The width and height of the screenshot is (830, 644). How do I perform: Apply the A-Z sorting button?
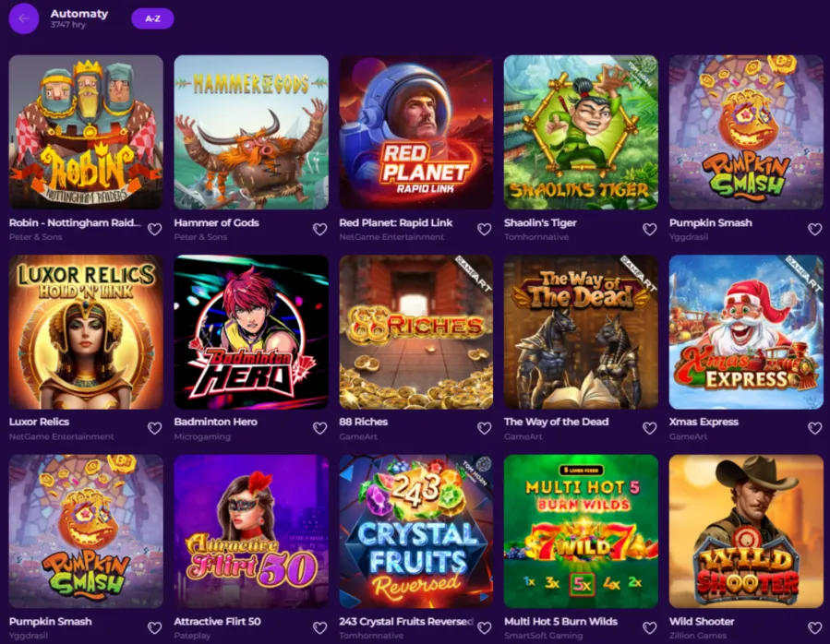[152, 18]
